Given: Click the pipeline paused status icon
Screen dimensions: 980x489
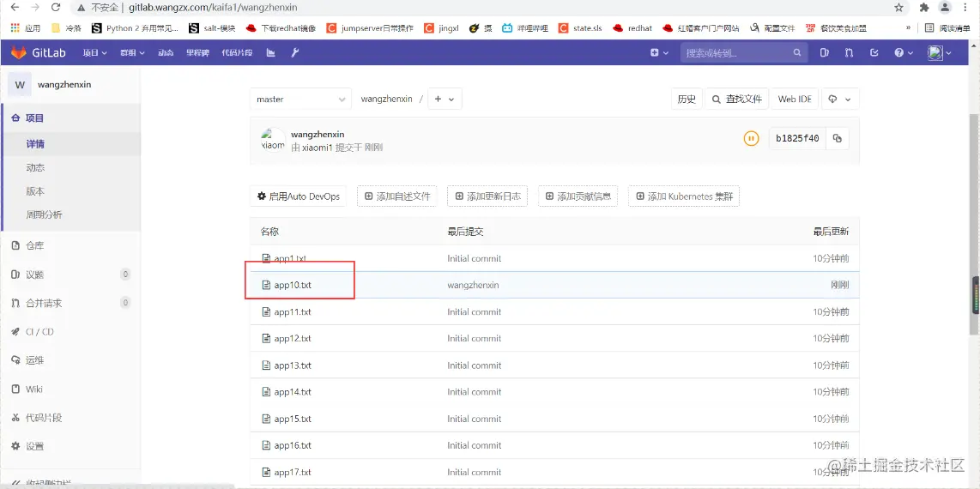Looking at the screenshot, I should pyautogui.click(x=751, y=139).
